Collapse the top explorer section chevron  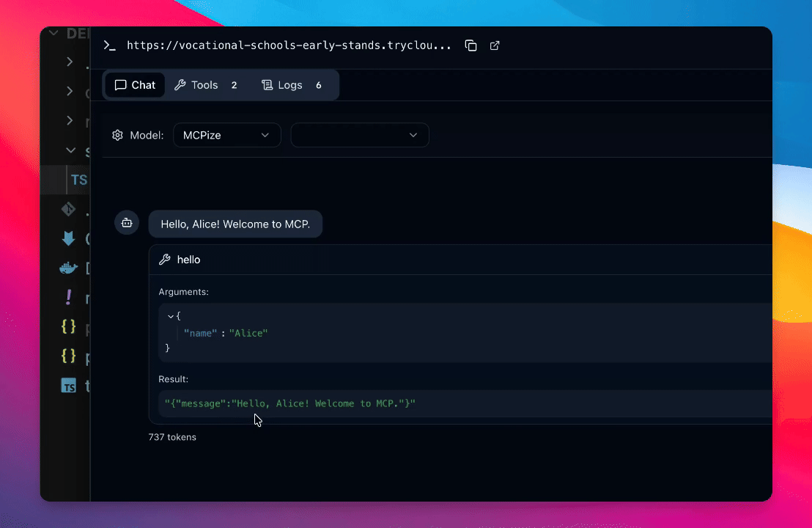(x=53, y=33)
